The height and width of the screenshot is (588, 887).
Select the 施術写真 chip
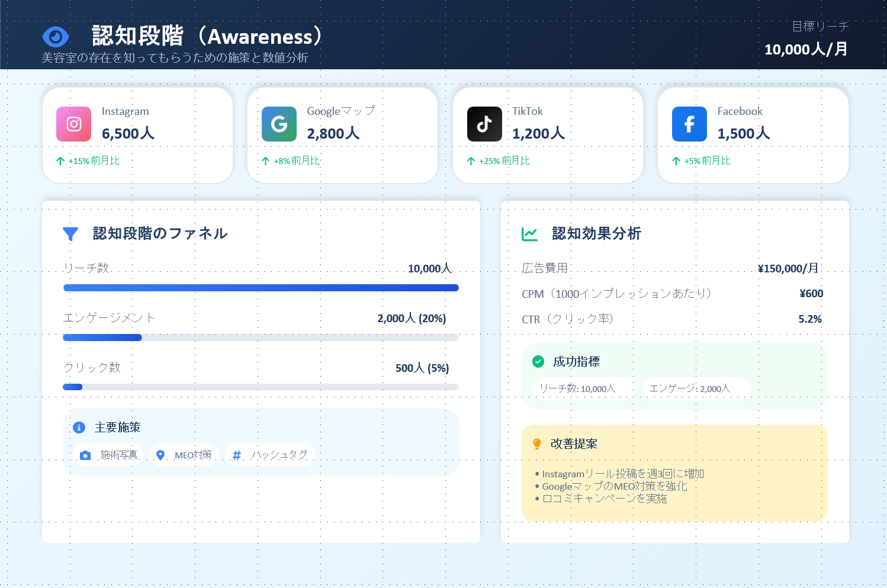point(108,455)
